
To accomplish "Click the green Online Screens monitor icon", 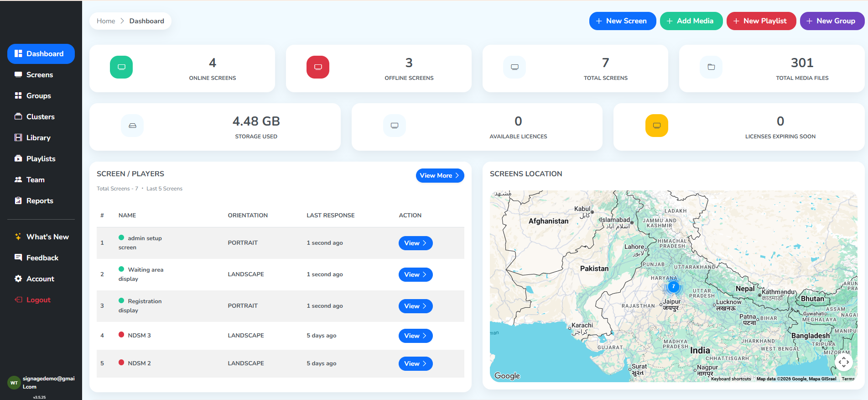I will tap(121, 67).
